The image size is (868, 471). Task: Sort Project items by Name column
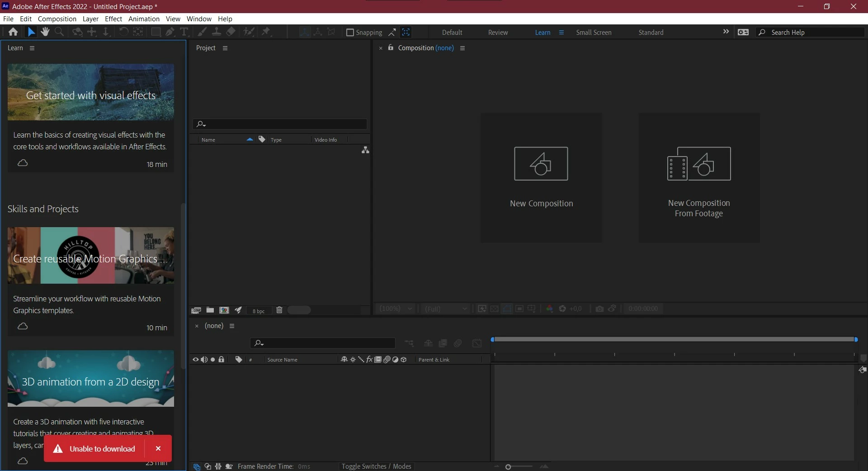(208, 140)
